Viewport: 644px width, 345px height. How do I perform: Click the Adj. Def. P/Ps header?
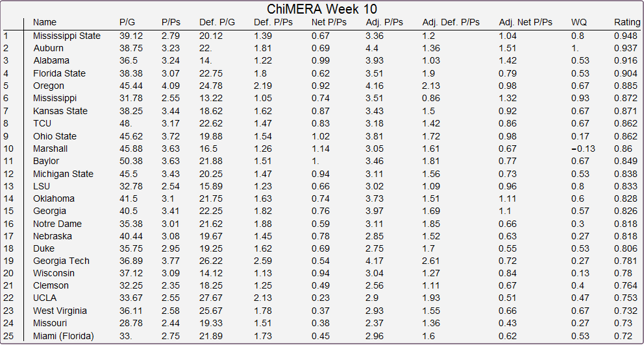point(451,23)
